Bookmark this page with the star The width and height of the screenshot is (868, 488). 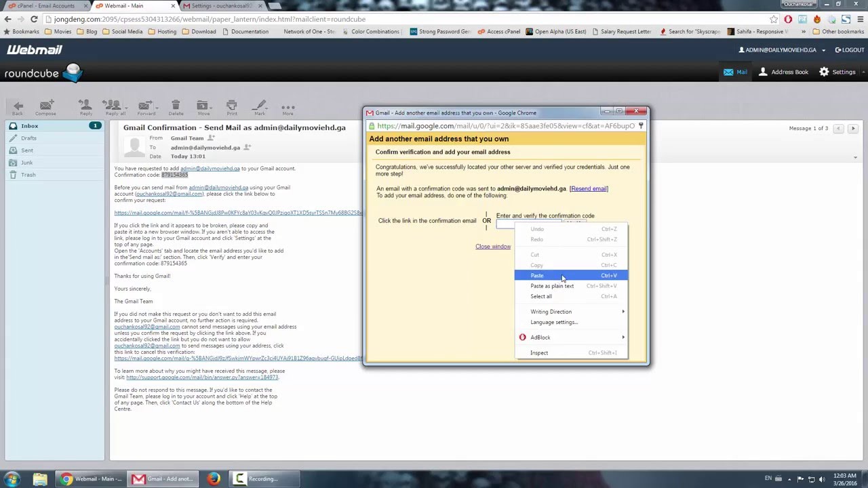click(x=774, y=19)
